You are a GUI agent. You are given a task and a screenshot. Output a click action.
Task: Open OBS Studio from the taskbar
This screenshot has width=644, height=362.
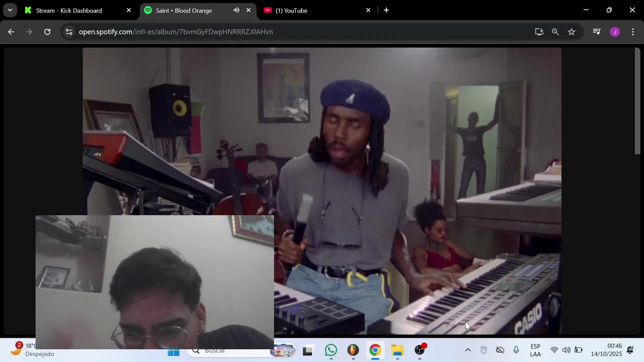(x=420, y=350)
